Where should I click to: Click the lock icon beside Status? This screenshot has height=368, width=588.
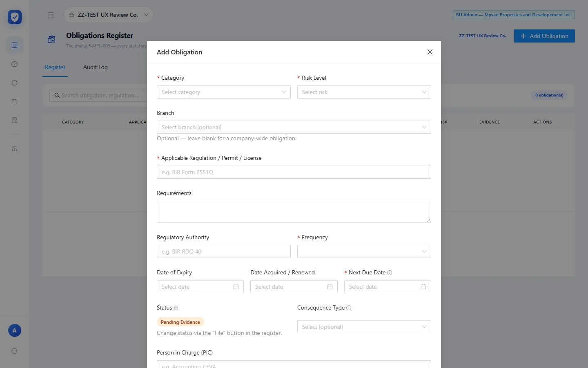point(176,308)
